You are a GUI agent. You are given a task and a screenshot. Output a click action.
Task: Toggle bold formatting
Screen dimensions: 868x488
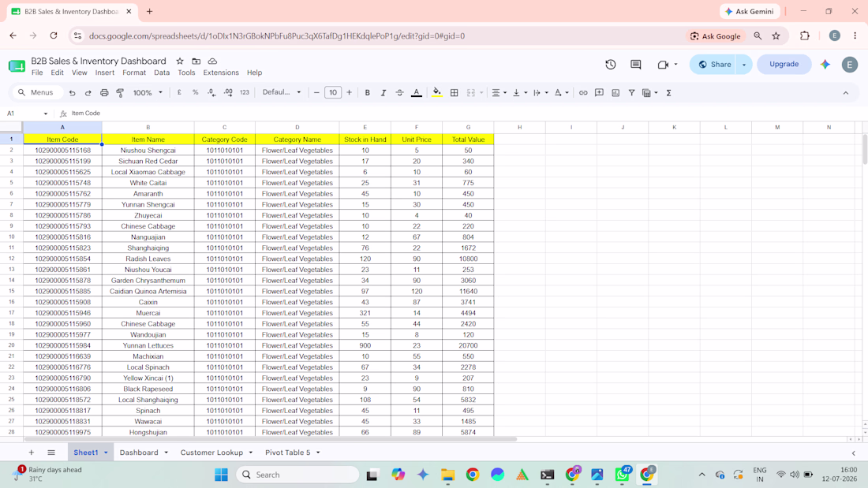point(367,93)
